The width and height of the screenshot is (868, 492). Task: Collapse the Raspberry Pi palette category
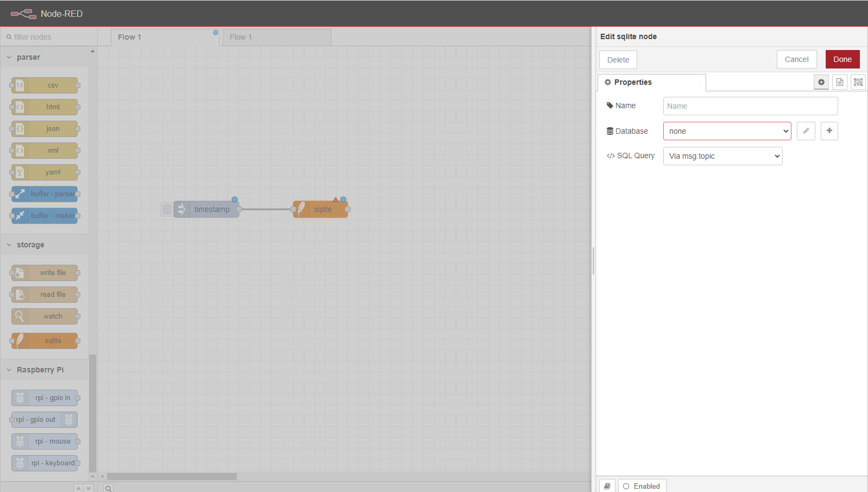[44, 370]
